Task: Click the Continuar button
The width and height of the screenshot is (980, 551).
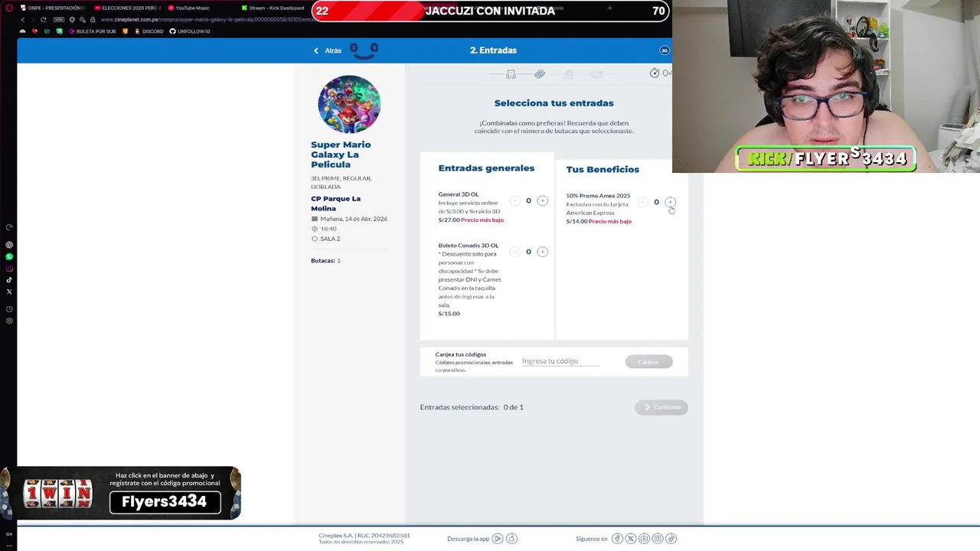Action: tap(661, 407)
